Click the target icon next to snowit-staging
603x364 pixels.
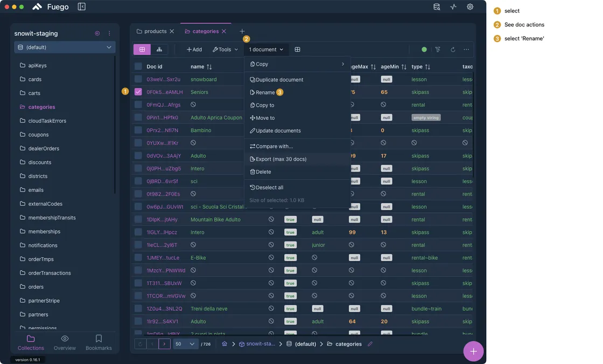click(97, 33)
